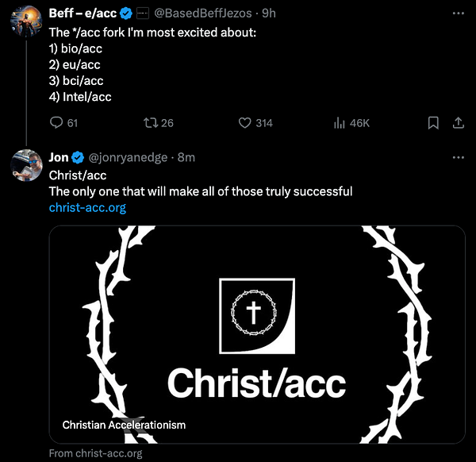Reply to Beff's tweet via comment icon
Viewport: 476px width, 462px height.
point(56,123)
